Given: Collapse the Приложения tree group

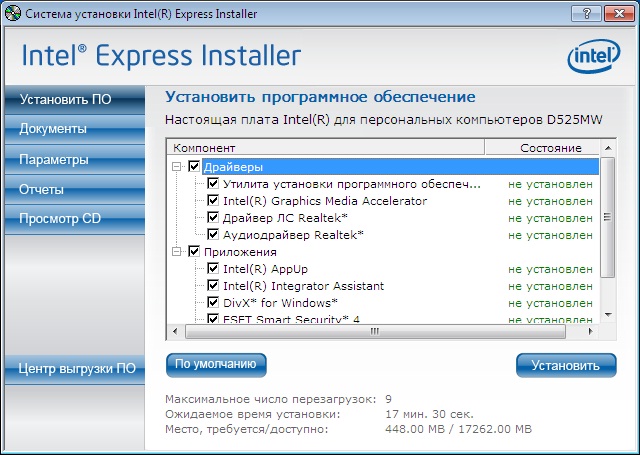Looking at the screenshot, I should point(178,252).
